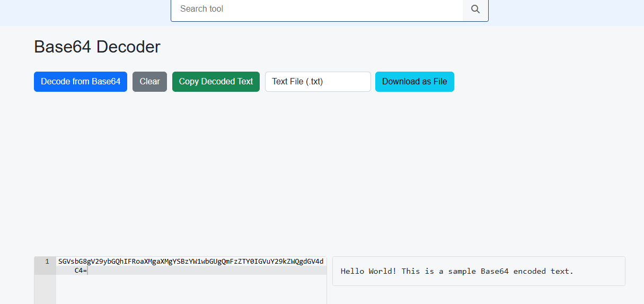This screenshot has height=304, width=644.
Task: Click the middle of the encoded Base64 line
Action: click(x=191, y=262)
